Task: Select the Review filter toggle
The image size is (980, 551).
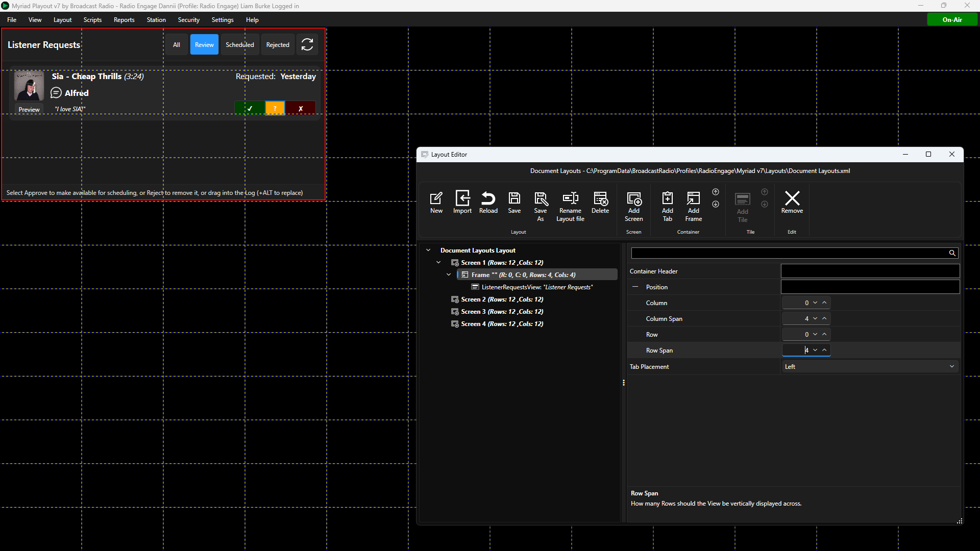Action: click(x=204, y=44)
